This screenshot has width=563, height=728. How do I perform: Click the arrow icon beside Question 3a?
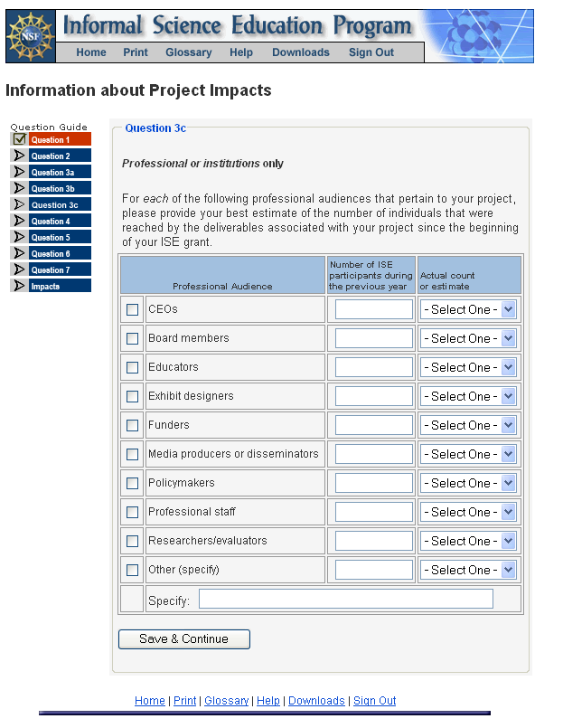click(19, 172)
